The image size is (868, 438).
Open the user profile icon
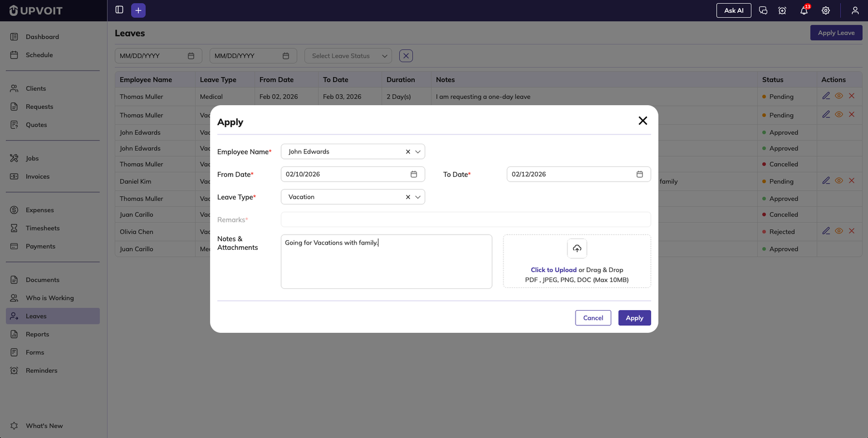(x=855, y=10)
